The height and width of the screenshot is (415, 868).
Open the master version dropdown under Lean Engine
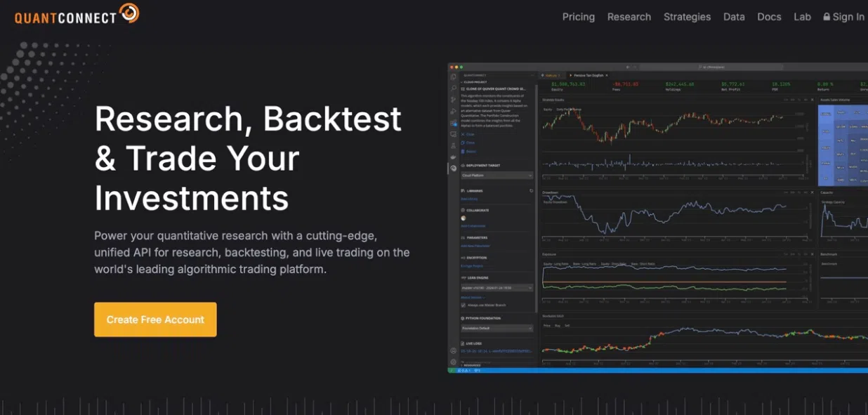point(497,287)
